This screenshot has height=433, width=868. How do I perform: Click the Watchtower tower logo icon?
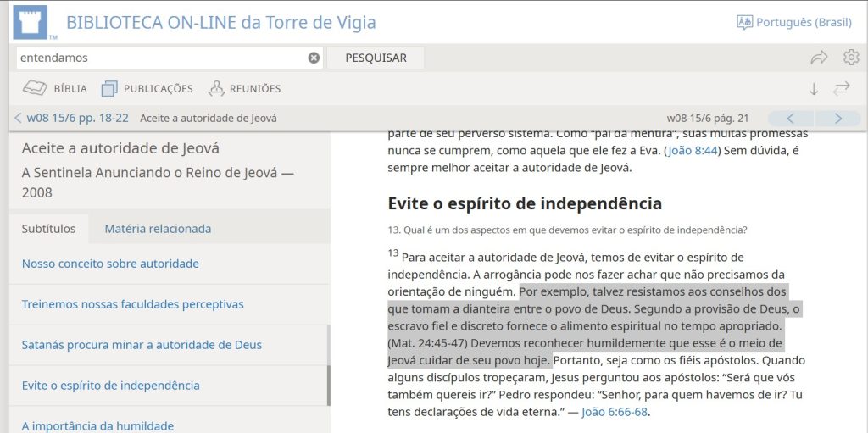tap(31, 23)
